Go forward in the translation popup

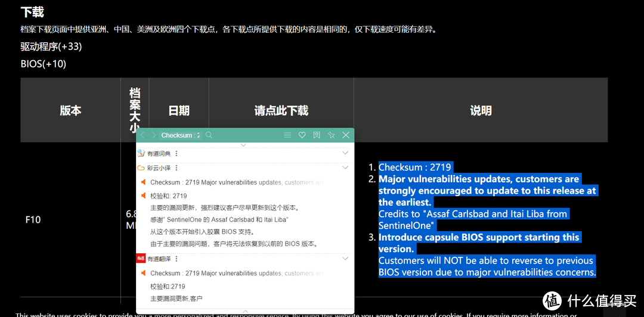[154, 135]
